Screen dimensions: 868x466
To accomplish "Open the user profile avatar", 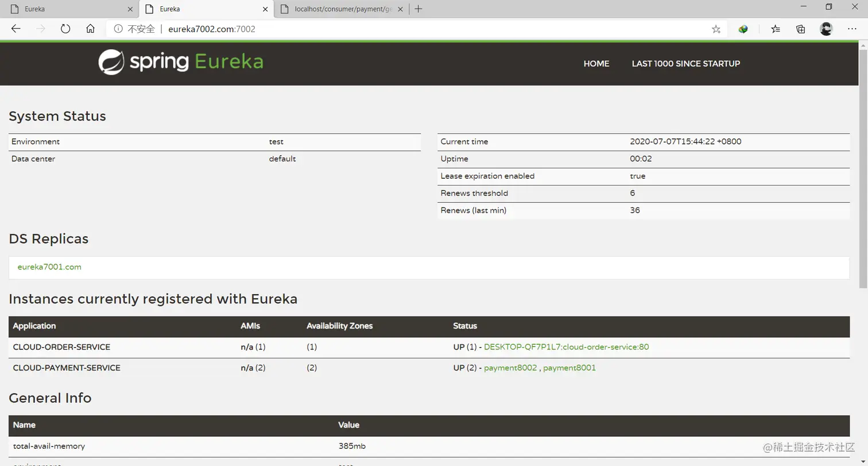I will coord(826,29).
